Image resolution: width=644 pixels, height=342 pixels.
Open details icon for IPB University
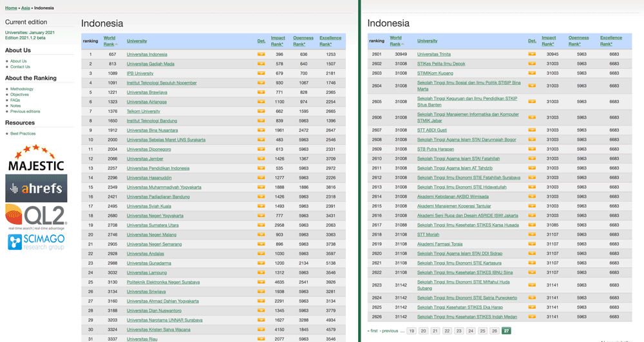point(261,73)
